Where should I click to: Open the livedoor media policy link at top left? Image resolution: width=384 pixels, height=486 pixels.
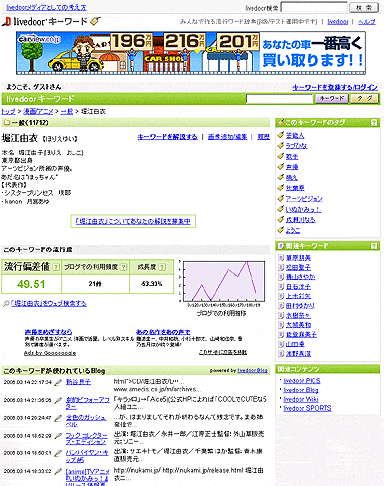46,7
